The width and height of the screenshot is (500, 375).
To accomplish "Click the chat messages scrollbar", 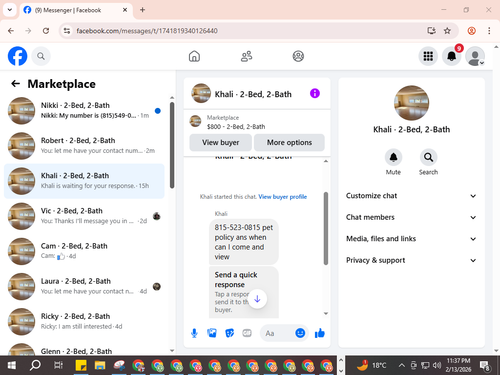I will click(x=326, y=228).
